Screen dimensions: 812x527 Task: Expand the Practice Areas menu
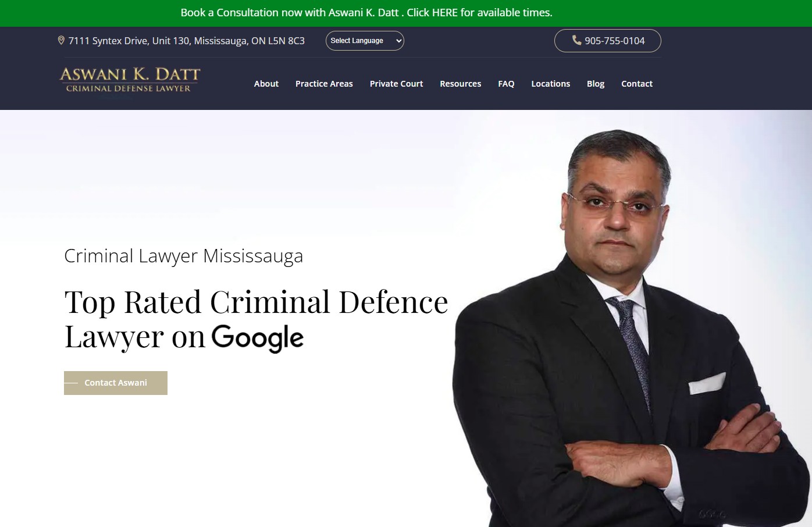pos(324,83)
